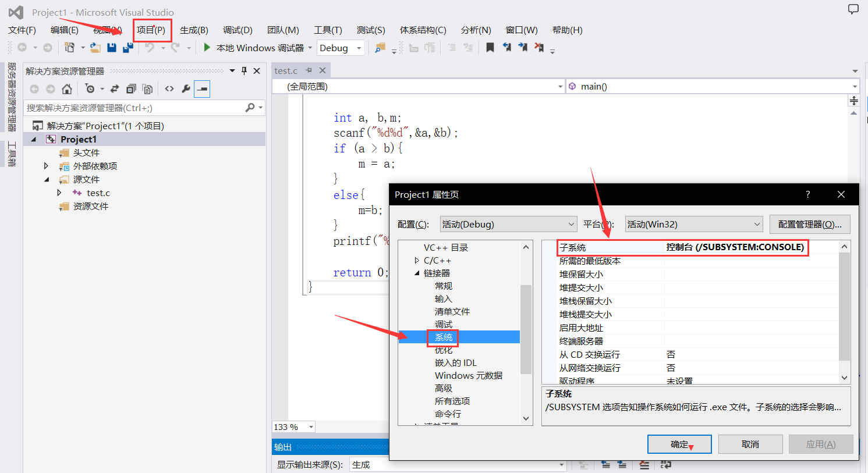This screenshot has width=868, height=473.
Task: Click the help question mark in property dialog
Action: click(807, 194)
